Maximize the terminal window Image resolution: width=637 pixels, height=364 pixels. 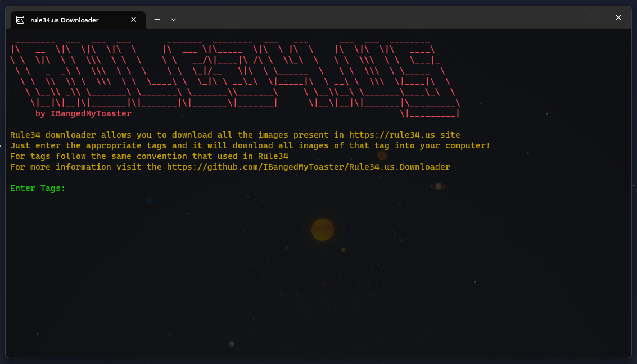pos(592,17)
